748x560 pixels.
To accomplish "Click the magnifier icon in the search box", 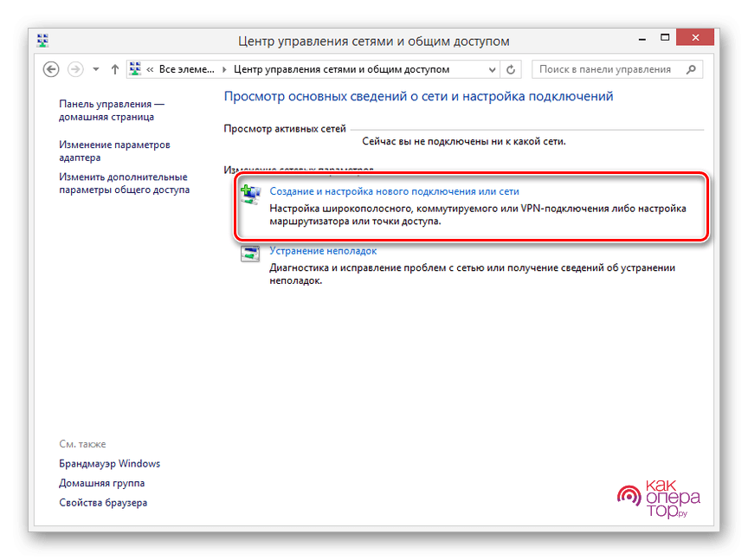I will tap(691, 69).
